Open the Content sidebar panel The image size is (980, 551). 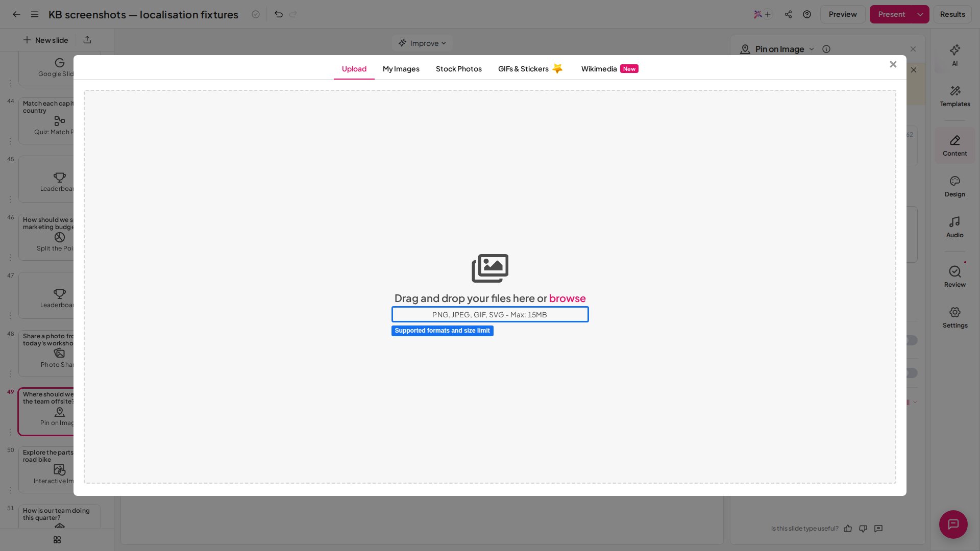coord(954,146)
